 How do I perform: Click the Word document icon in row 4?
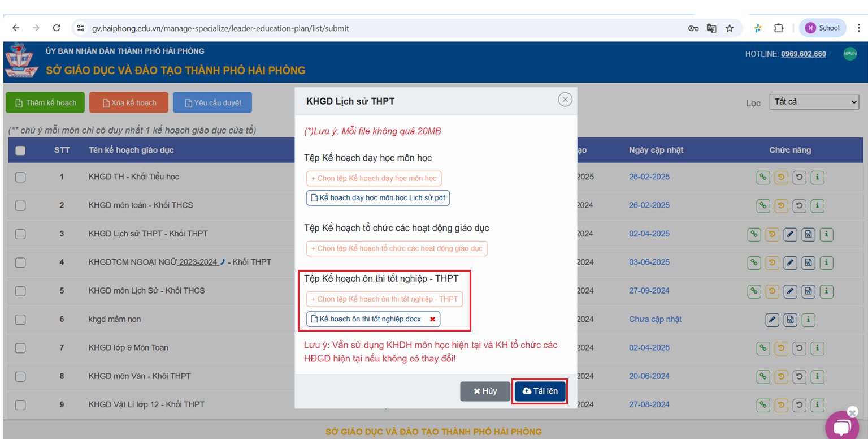[808, 262]
